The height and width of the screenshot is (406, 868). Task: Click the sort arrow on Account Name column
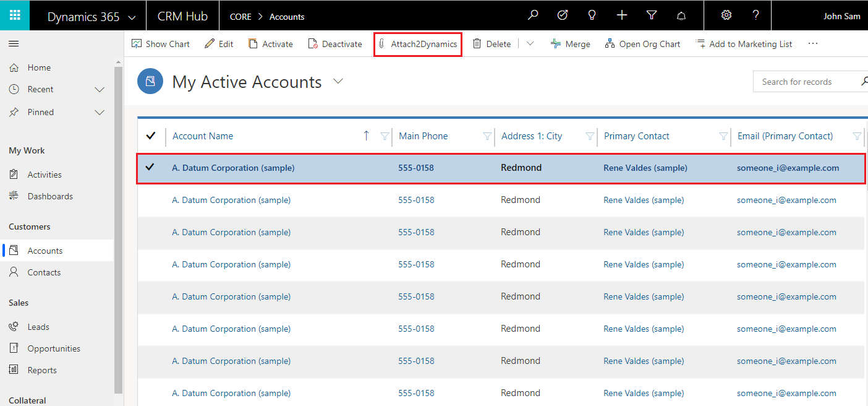(x=366, y=136)
